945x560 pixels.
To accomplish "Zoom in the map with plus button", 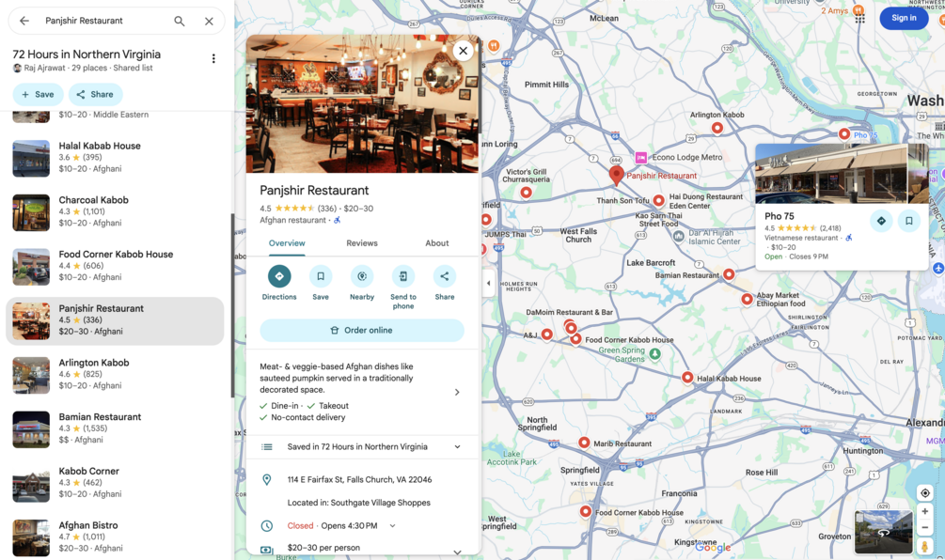I will 924,511.
